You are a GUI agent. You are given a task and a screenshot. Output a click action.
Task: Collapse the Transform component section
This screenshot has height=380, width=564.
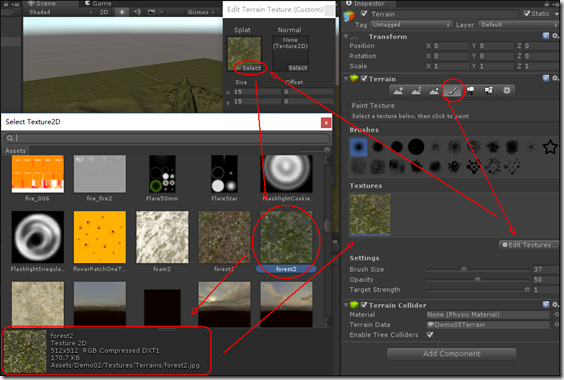pos(346,37)
